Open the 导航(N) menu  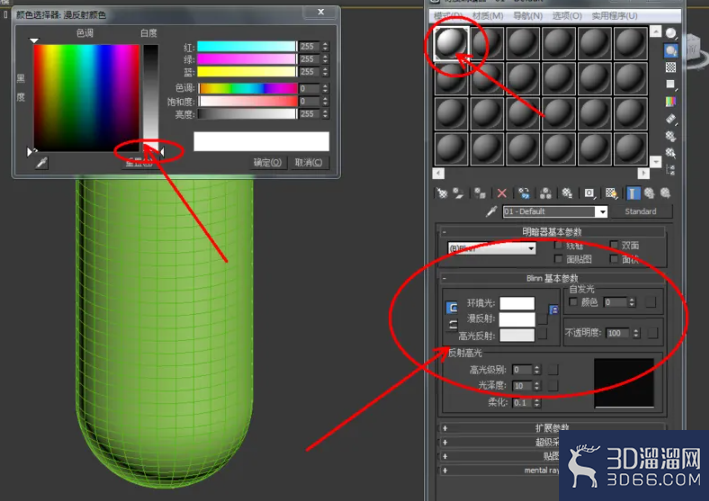(x=528, y=16)
